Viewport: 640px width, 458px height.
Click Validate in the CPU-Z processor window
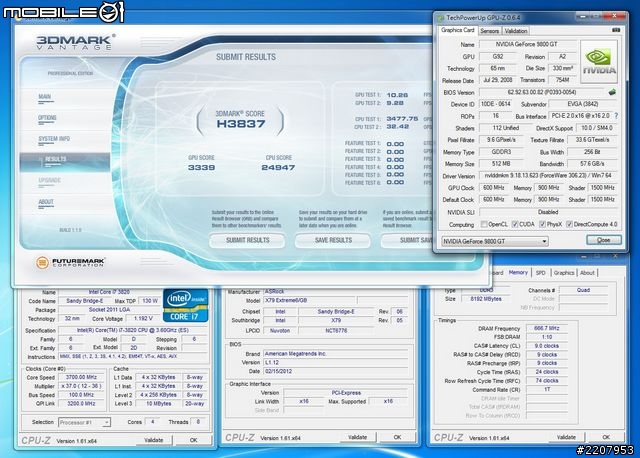(x=153, y=440)
